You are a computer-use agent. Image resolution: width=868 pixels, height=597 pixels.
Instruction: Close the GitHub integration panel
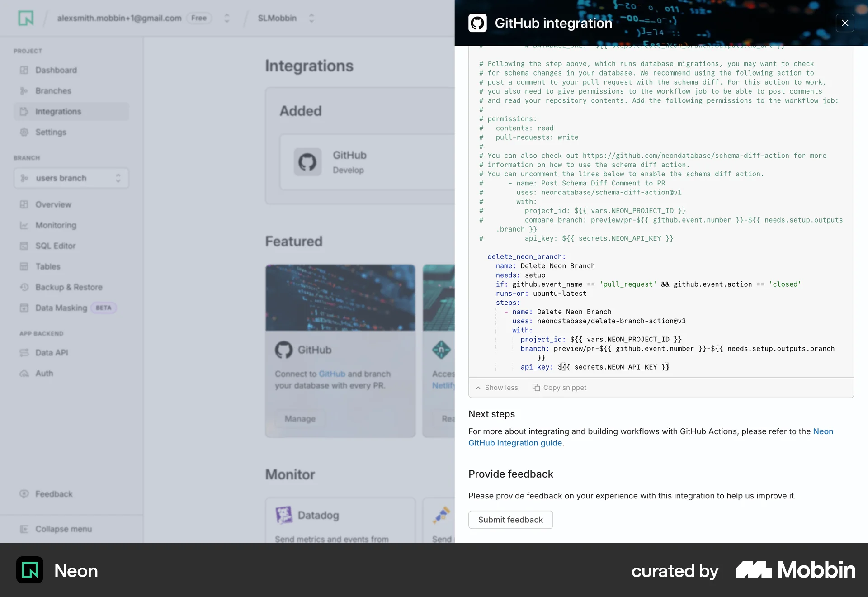click(x=845, y=23)
